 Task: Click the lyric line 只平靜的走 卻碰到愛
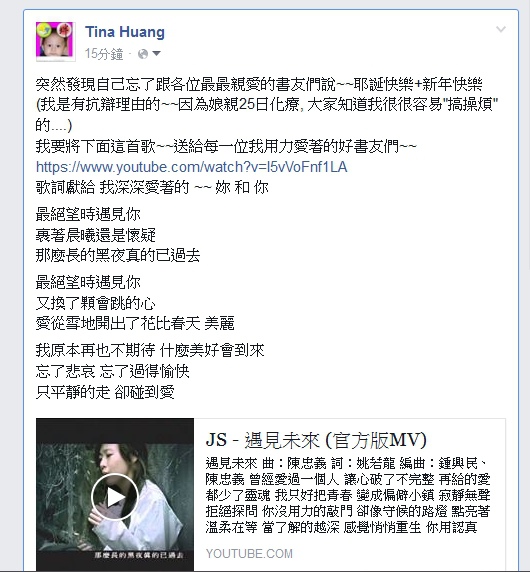point(105,392)
